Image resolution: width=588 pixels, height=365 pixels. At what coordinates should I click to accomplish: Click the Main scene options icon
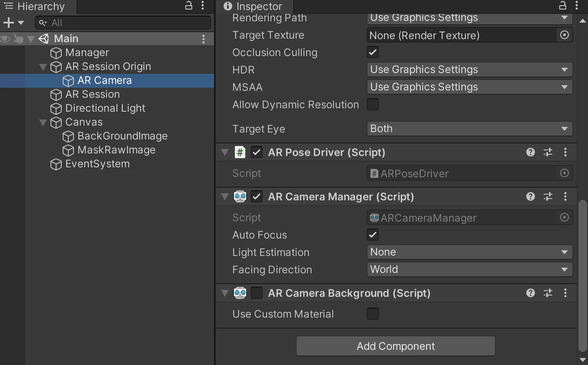coord(203,39)
